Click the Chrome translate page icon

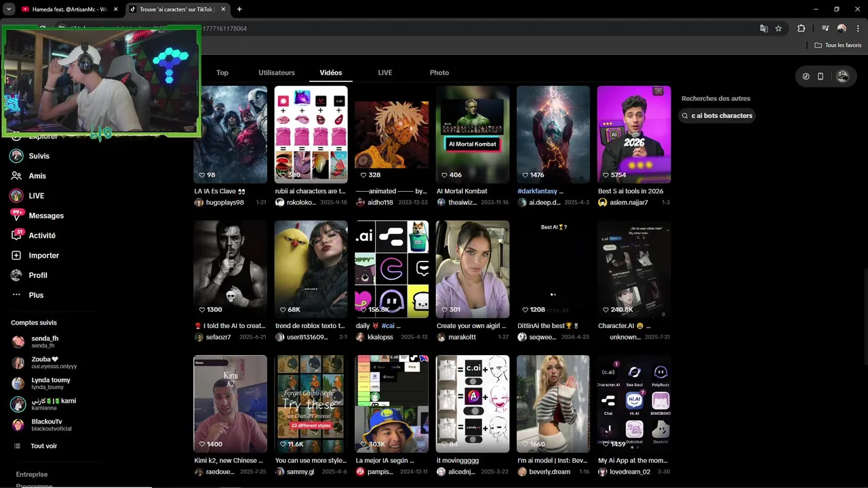764,28
